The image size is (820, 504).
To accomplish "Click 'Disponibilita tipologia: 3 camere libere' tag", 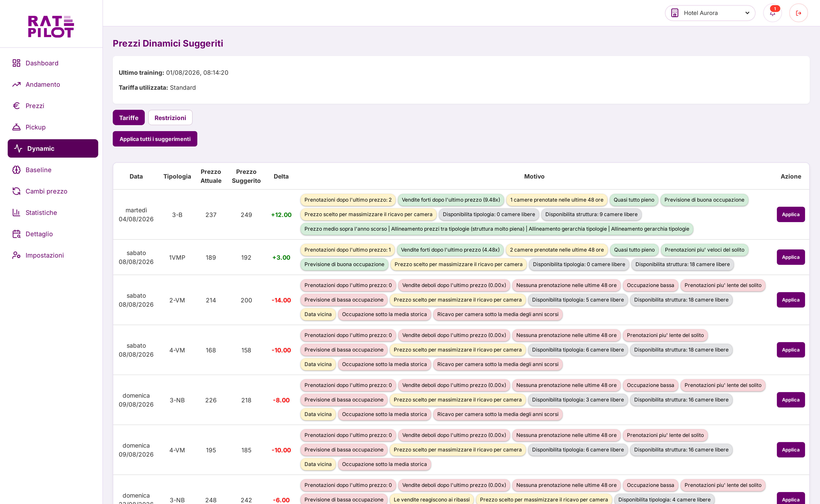I will 578,400.
